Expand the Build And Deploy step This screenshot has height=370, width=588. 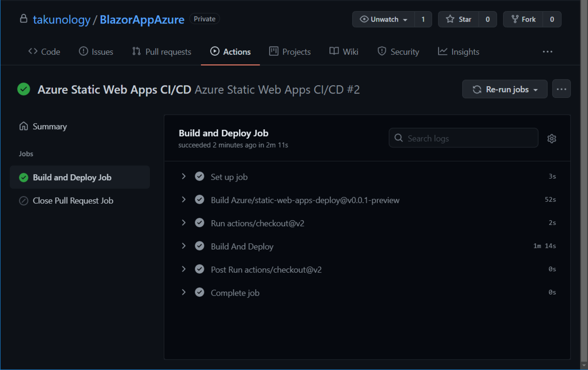point(184,246)
